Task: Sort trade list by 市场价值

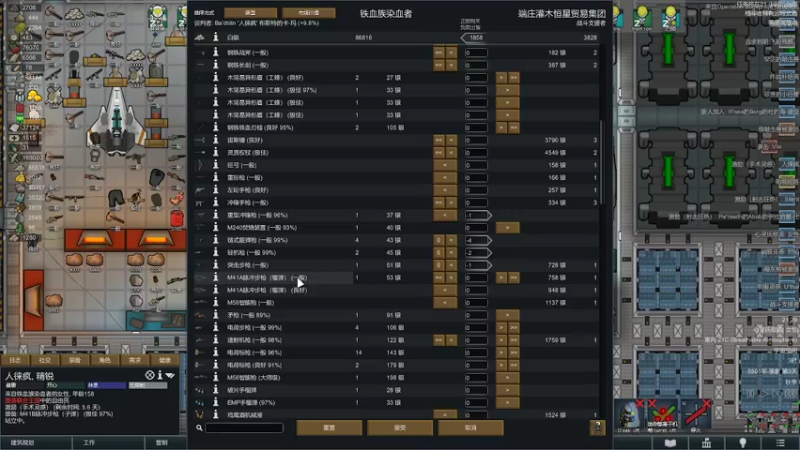Action: [x=309, y=13]
